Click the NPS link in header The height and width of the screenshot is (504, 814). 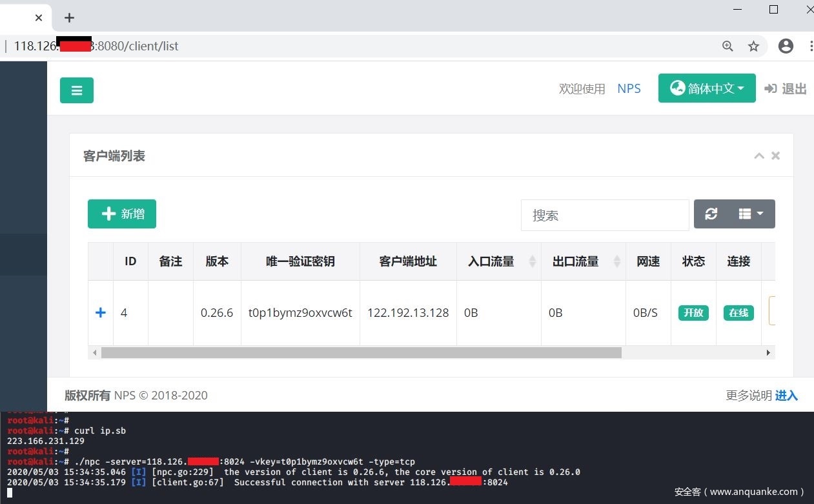click(629, 89)
